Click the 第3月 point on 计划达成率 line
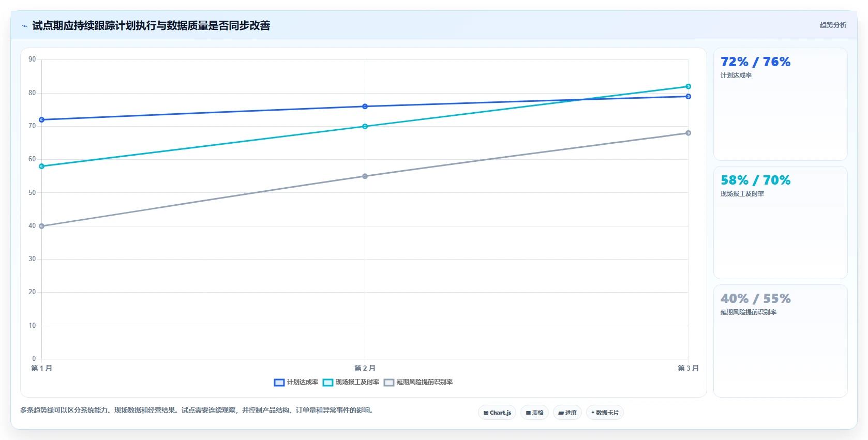 pyautogui.click(x=689, y=97)
